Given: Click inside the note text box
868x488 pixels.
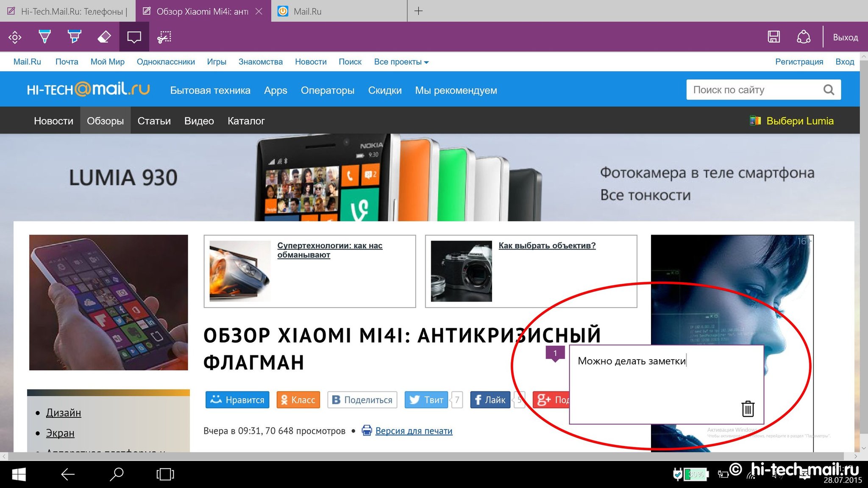Looking at the screenshot, I should click(x=666, y=385).
